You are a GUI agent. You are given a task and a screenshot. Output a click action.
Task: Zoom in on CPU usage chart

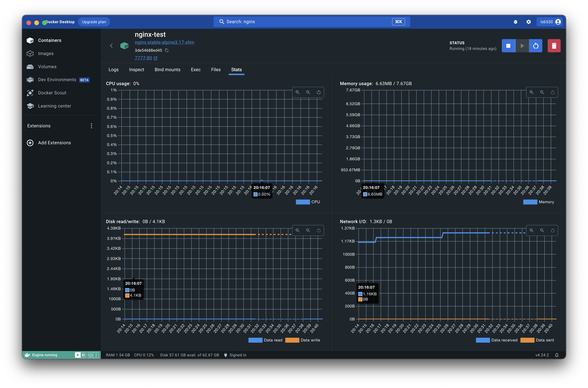[298, 92]
